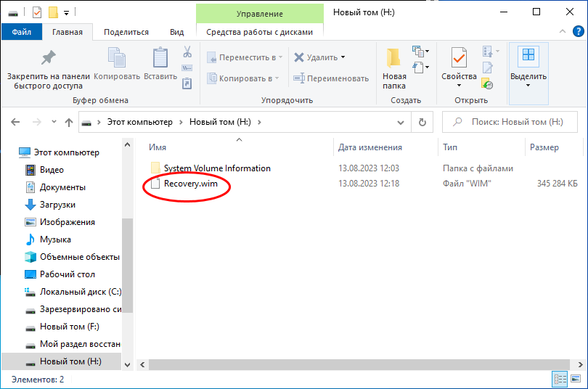This screenshot has width=588, height=389.
Task: Click the Свойства (Properties) checkmark icon
Action: pos(459,60)
